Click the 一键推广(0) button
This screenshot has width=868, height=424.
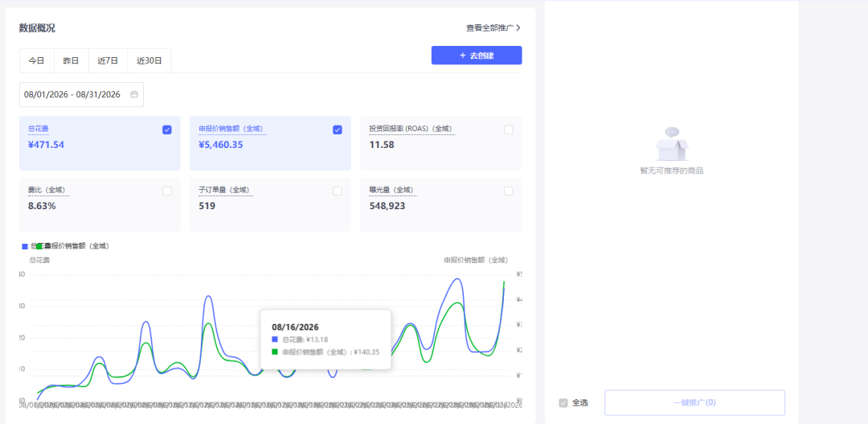click(694, 403)
